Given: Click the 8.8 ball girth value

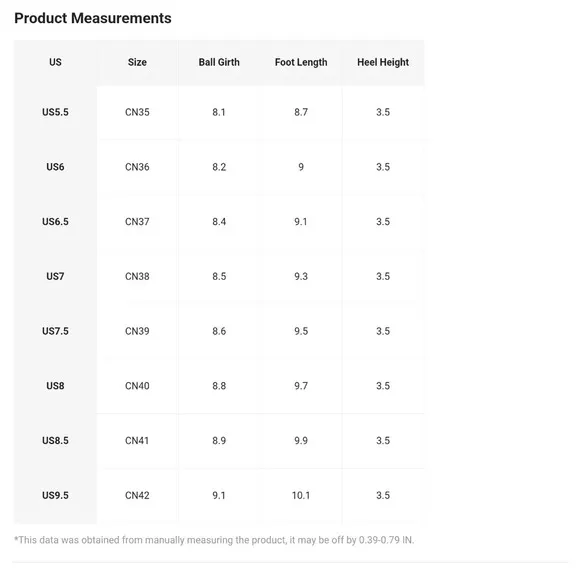Looking at the screenshot, I should (219, 386).
